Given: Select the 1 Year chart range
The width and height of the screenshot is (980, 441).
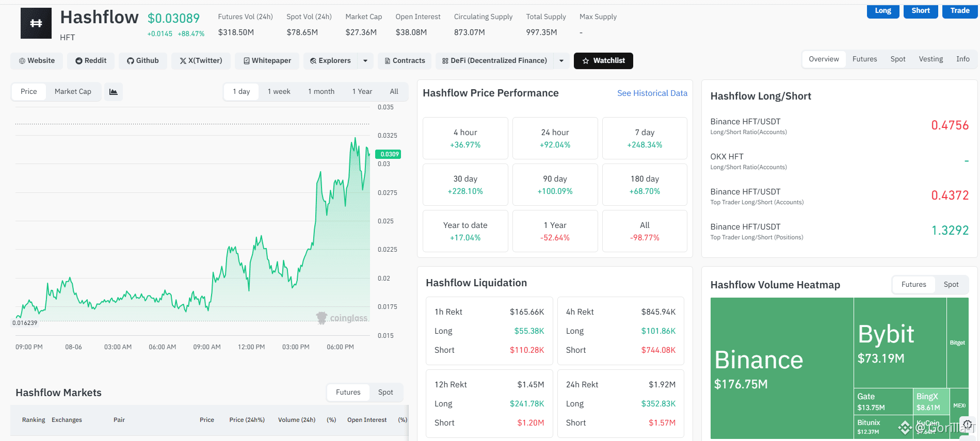Looking at the screenshot, I should pyautogui.click(x=362, y=92).
